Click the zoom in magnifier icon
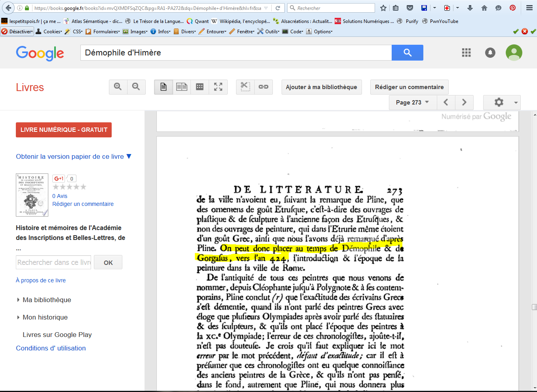 tap(118, 87)
